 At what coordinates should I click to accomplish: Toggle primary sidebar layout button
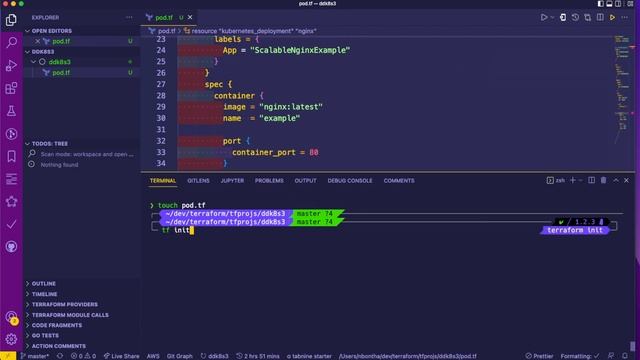click(600, 4)
